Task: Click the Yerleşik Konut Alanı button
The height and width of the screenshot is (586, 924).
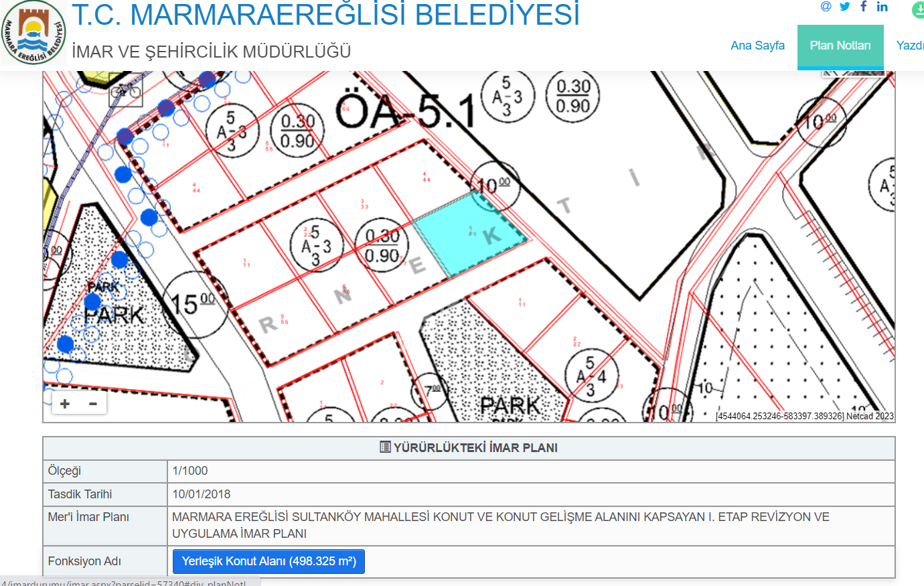Action: pyautogui.click(x=268, y=561)
